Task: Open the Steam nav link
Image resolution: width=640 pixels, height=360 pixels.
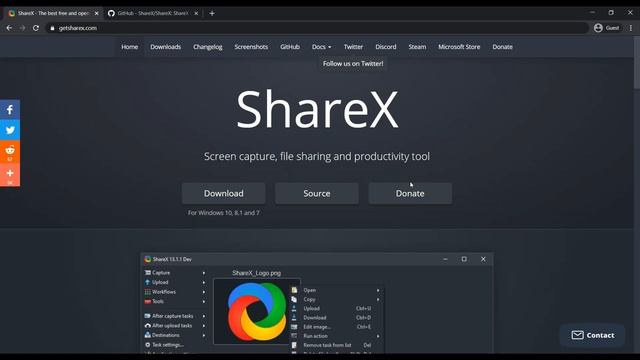Action: [417, 47]
